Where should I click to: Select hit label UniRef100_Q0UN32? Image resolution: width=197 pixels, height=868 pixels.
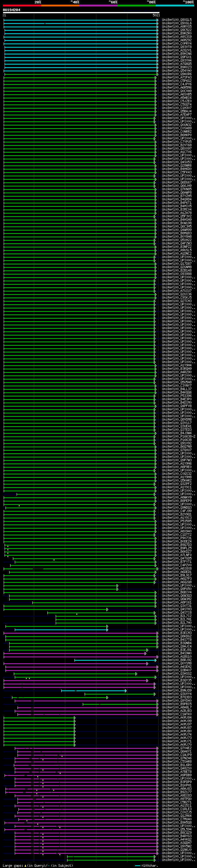point(177,125)
